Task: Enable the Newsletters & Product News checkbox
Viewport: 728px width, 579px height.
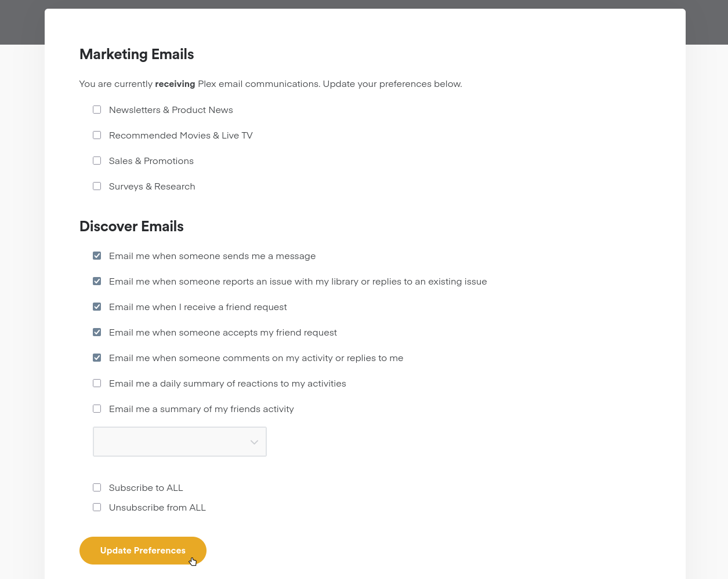Action: [x=97, y=110]
